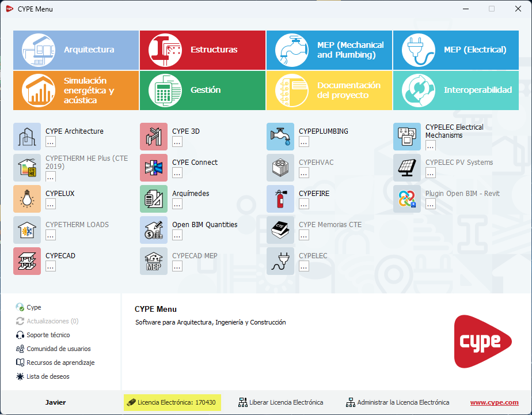Expand options button under CYPE Architecture

tap(51, 142)
